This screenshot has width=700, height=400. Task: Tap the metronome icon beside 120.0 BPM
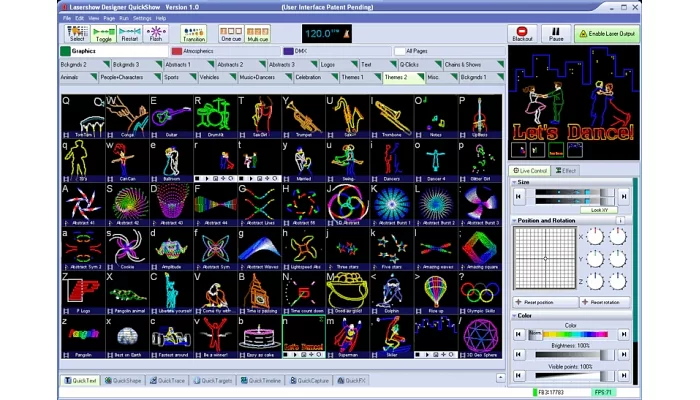coord(346,34)
